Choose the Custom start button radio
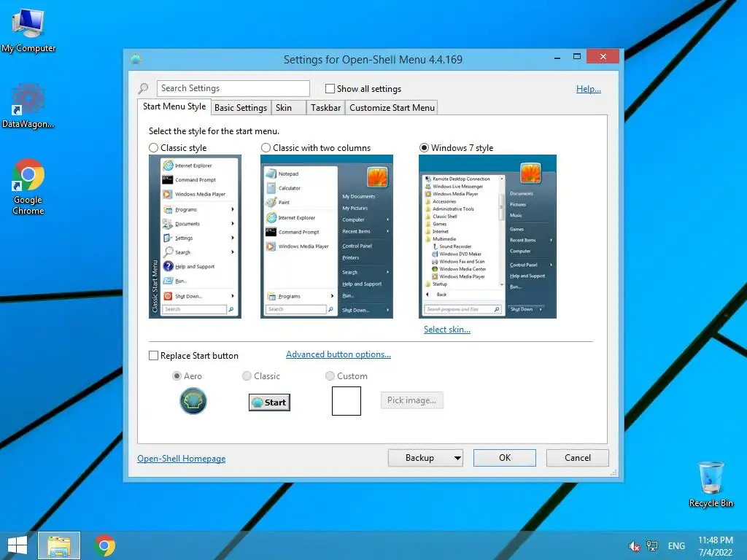The height and width of the screenshot is (560, 747). [330, 376]
